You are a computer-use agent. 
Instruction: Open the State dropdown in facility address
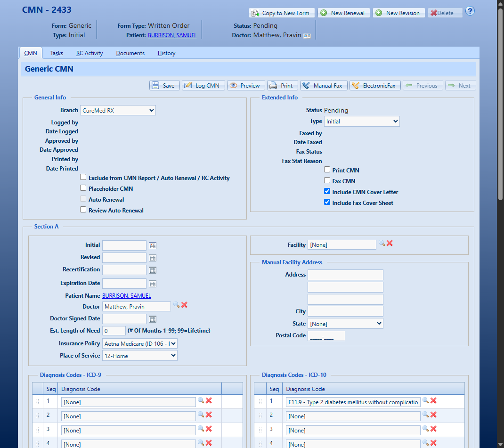pyautogui.click(x=345, y=324)
